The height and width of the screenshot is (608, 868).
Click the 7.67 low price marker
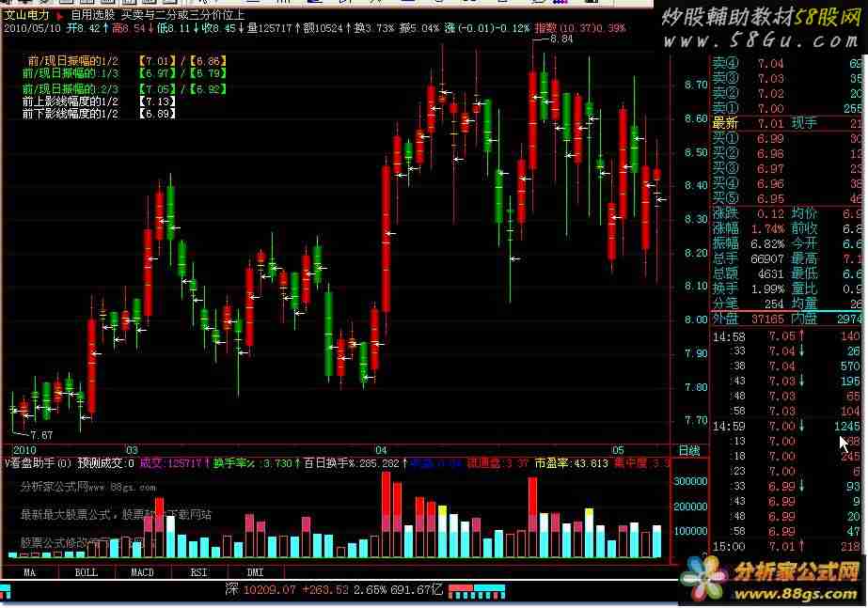coord(41,435)
